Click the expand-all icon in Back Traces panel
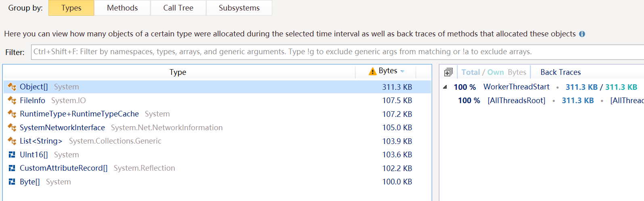The width and height of the screenshot is (644, 201). [x=448, y=72]
